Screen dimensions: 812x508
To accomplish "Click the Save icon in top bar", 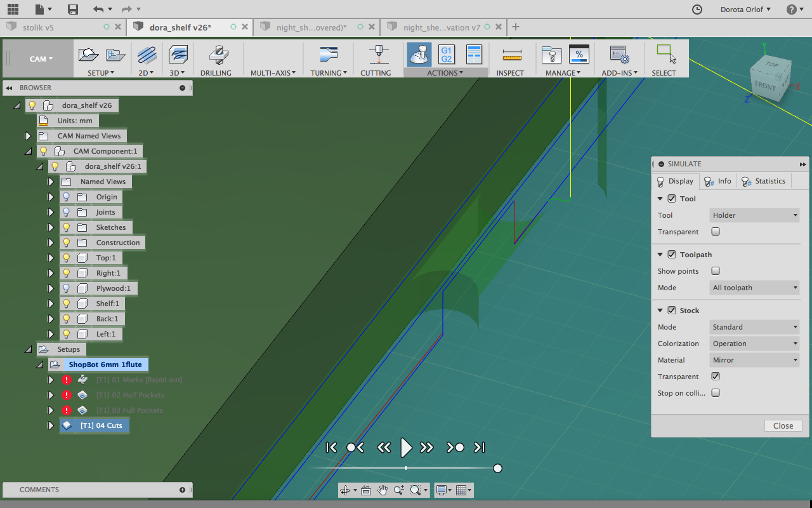I will [x=73, y=9].
